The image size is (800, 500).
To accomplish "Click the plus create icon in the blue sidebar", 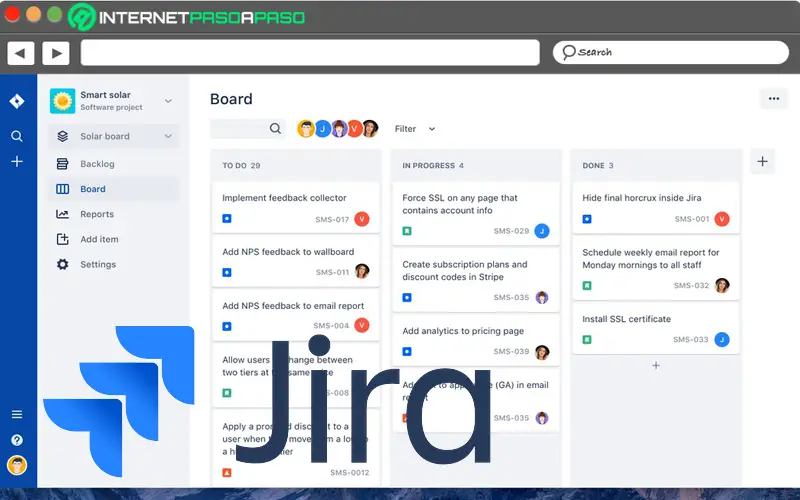I will click(x=17, y=162).
